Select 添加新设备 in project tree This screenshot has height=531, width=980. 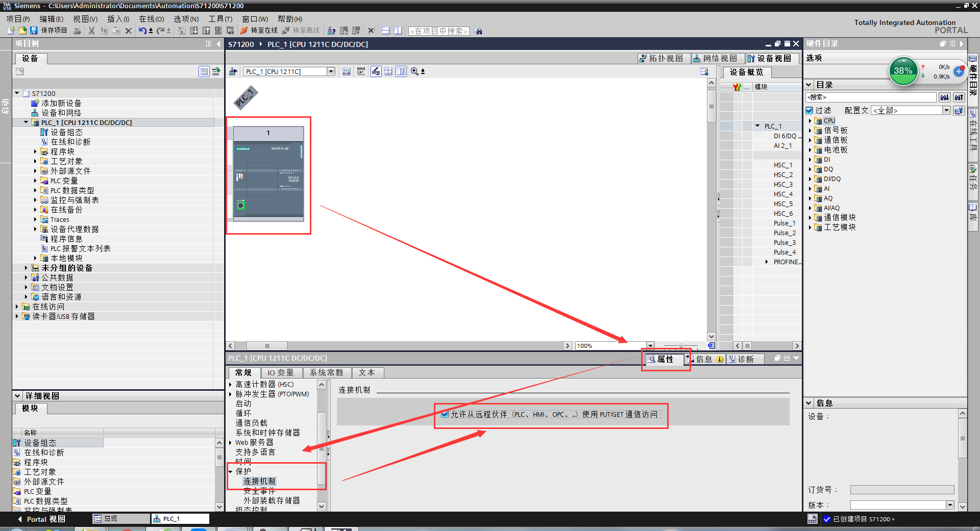point(61,103)
